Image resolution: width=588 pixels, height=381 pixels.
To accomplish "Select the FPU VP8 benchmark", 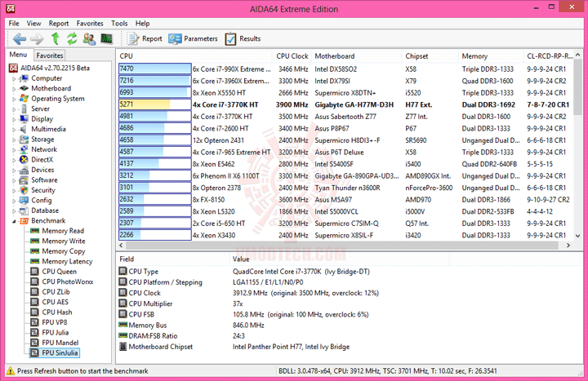I will click(55, 322).
